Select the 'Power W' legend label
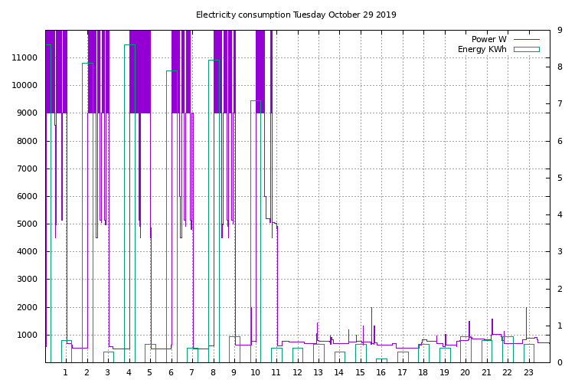 [488, 39]
